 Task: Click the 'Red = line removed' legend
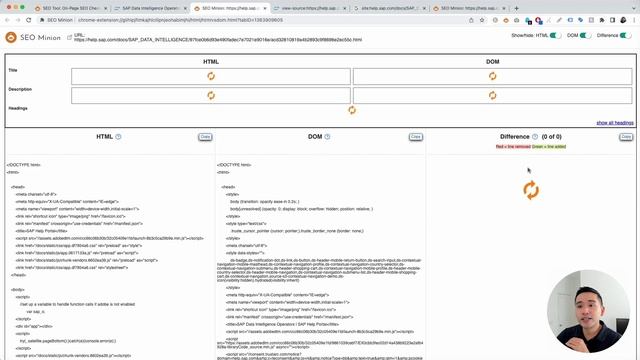tap(513, 147)
